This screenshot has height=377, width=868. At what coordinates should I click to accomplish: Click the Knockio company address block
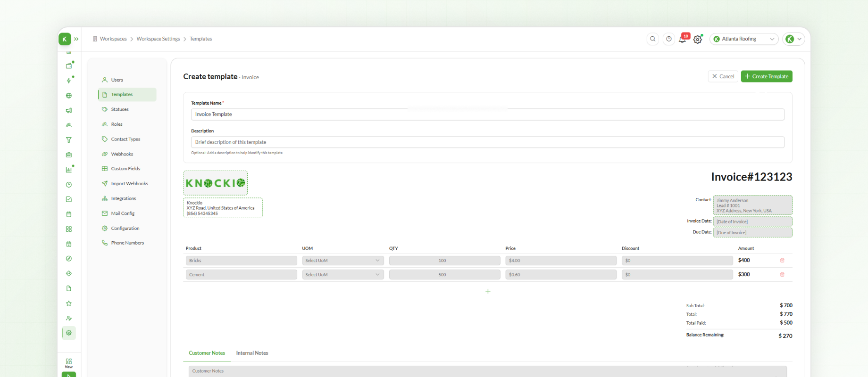[x=223, y=208]
